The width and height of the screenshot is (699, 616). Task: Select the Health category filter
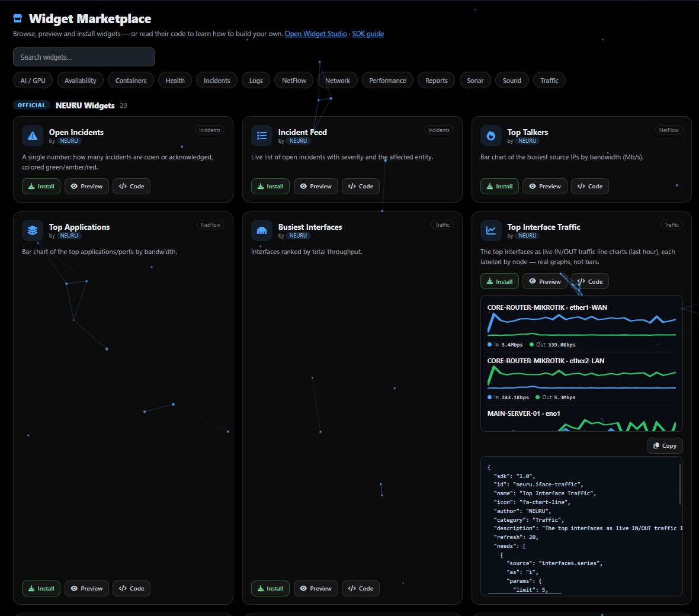175,80
